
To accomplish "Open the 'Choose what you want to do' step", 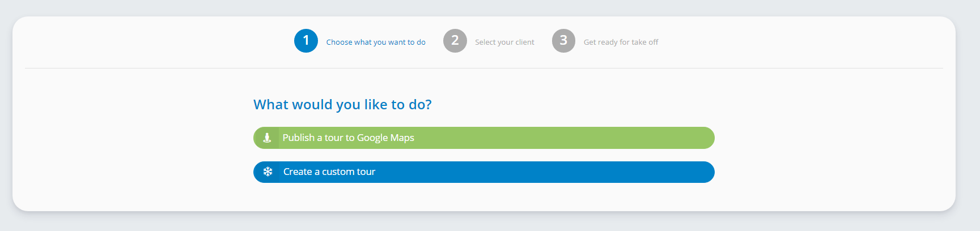I will pyautogui.click(x=360, y=41).
